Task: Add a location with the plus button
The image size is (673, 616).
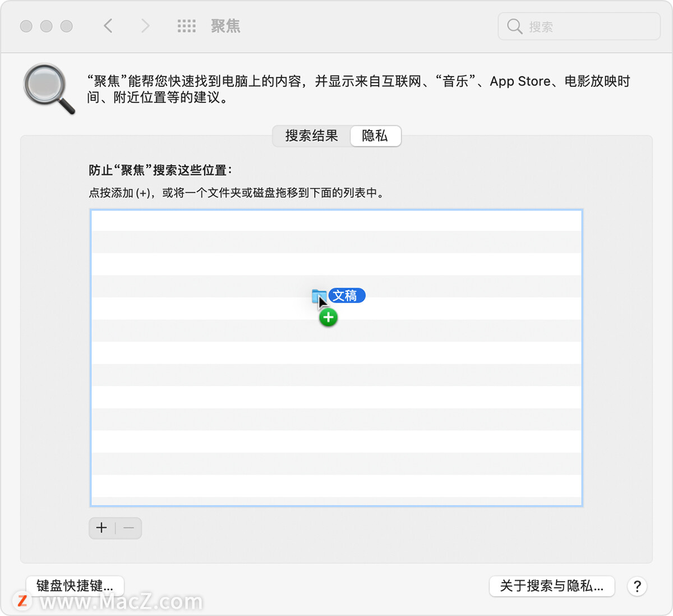Action: coord(102,528)
